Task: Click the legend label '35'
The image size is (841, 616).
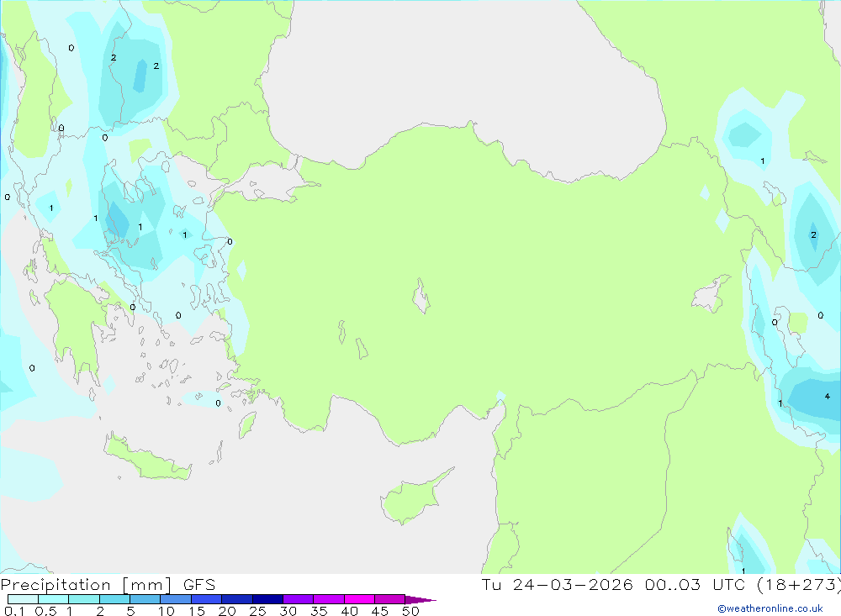Action: 319,611
